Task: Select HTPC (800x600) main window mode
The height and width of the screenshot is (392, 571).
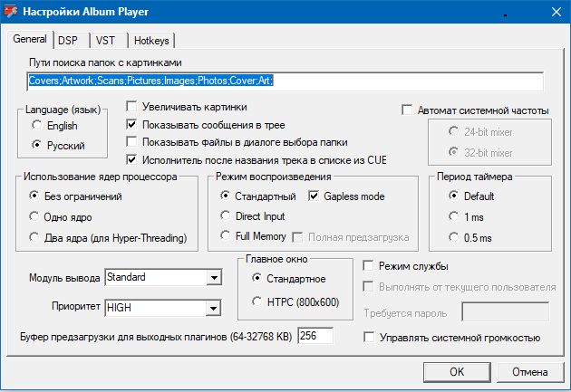Action: coord(257,301)
